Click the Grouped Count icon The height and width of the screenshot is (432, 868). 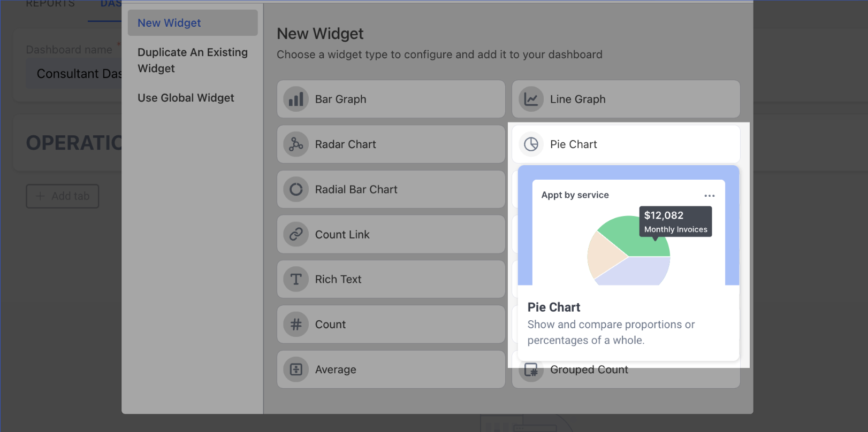pyautogui.click(x=531, y=370)
